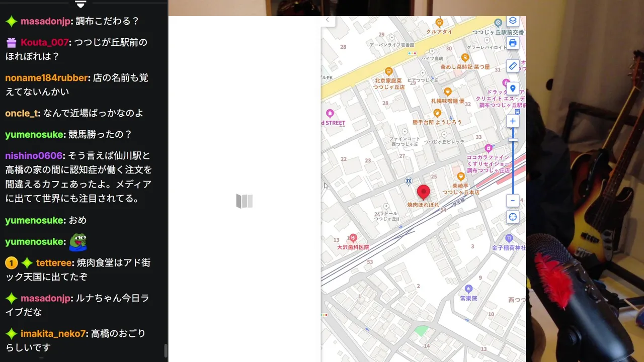
Task: Zoom in with the plus button
Action: (513, 121)
